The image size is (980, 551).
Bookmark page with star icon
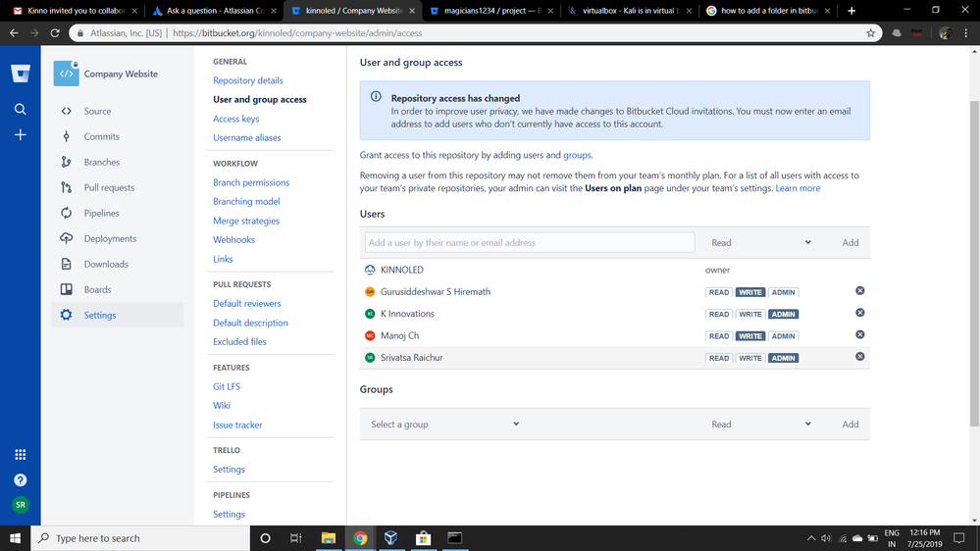tap(871, 33)
